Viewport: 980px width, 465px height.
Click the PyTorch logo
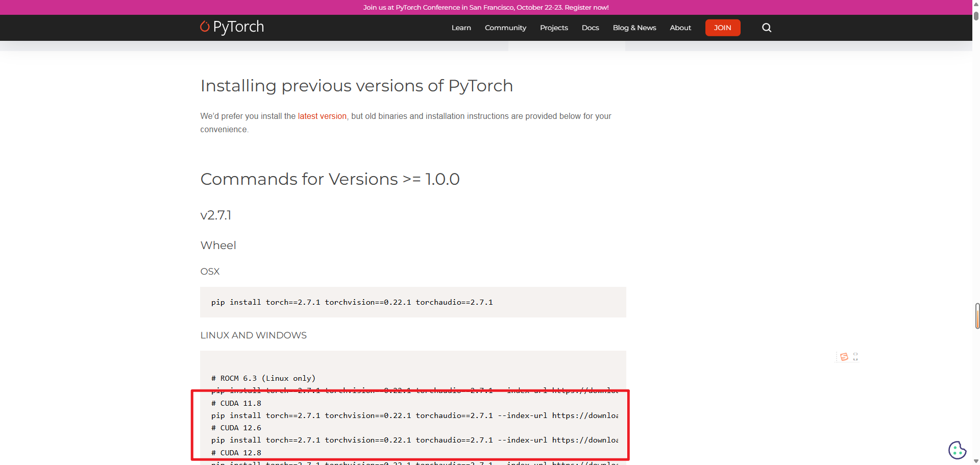click(x=232, y=27)
